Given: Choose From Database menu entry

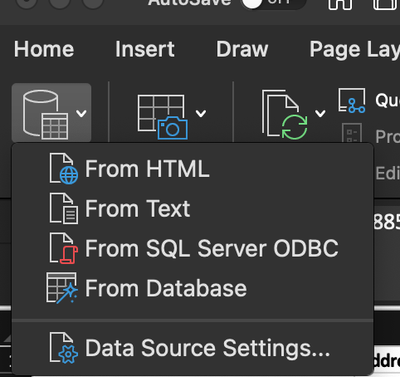Looking at the screenshot, I should pos(192,288).
